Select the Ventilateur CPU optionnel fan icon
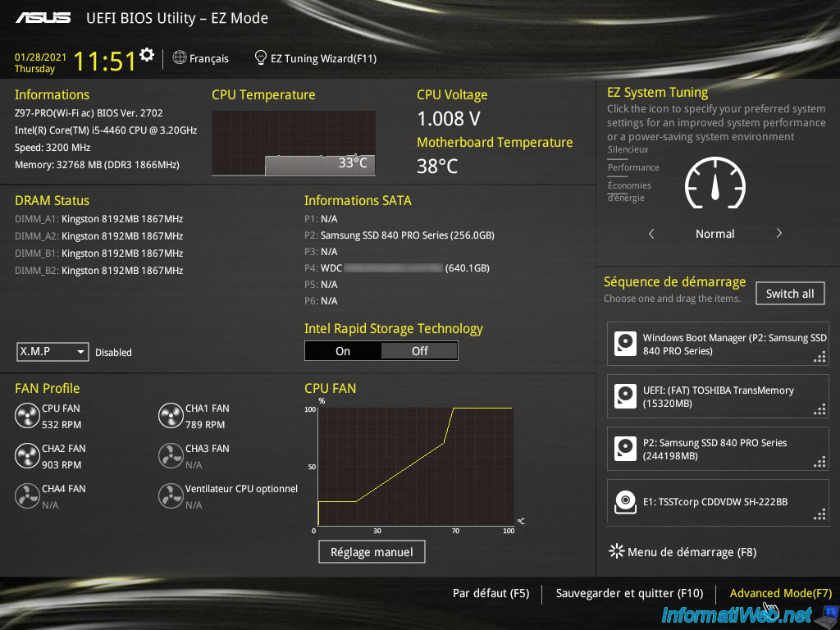Image resolution: width=840 pixels, height=630 pixels. [x=171, y=496]
